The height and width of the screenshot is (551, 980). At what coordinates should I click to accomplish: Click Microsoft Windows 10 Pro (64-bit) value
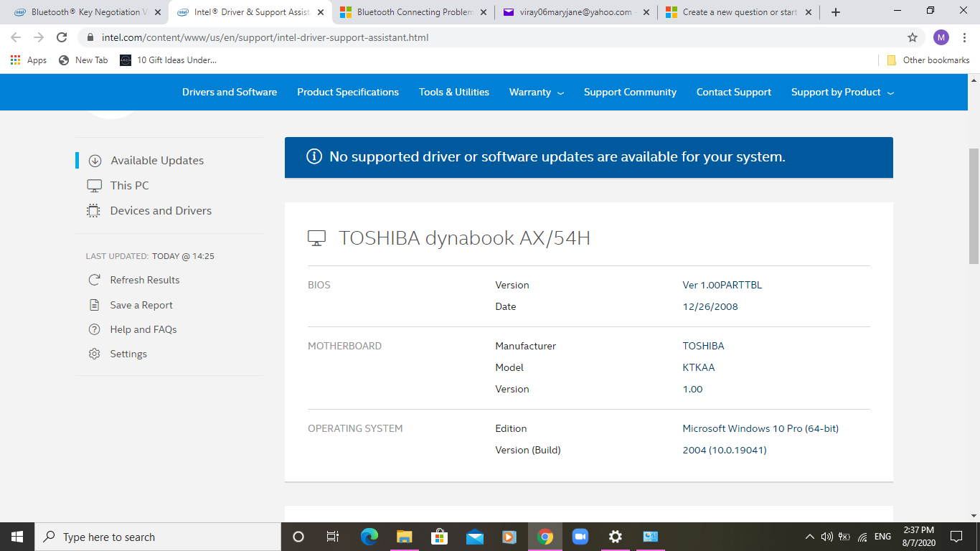tap(760, 428)
